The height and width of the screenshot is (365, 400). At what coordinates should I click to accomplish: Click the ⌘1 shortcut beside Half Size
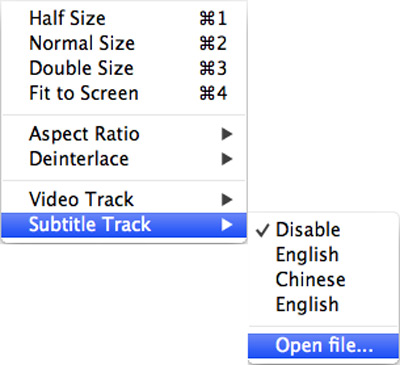pyautogui.click(x=213, y=18)
